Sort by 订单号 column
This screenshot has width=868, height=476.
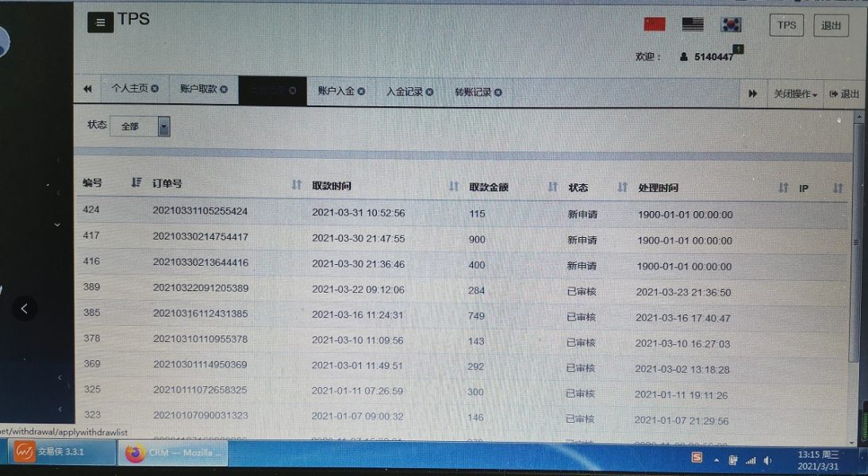pyautogui.click(x=297, y=184)
